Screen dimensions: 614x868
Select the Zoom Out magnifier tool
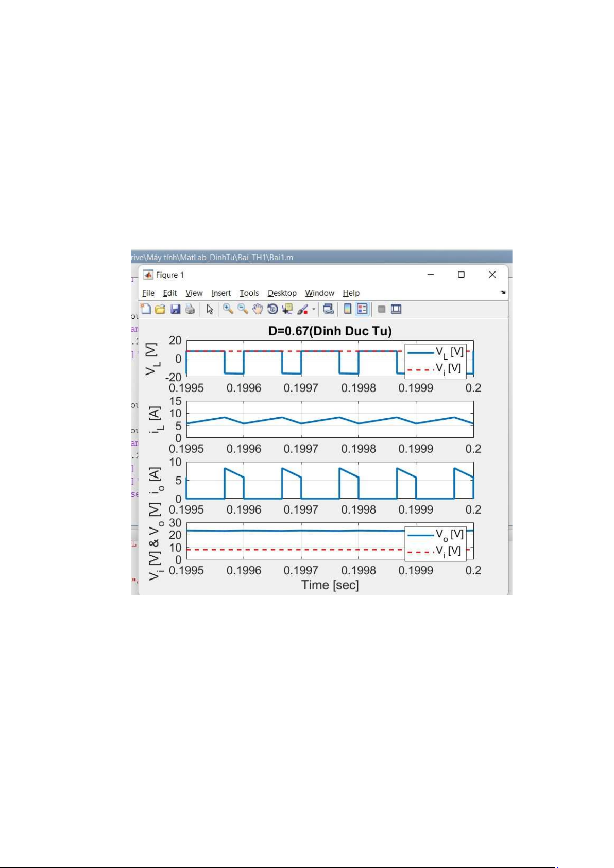click(243, 309)
